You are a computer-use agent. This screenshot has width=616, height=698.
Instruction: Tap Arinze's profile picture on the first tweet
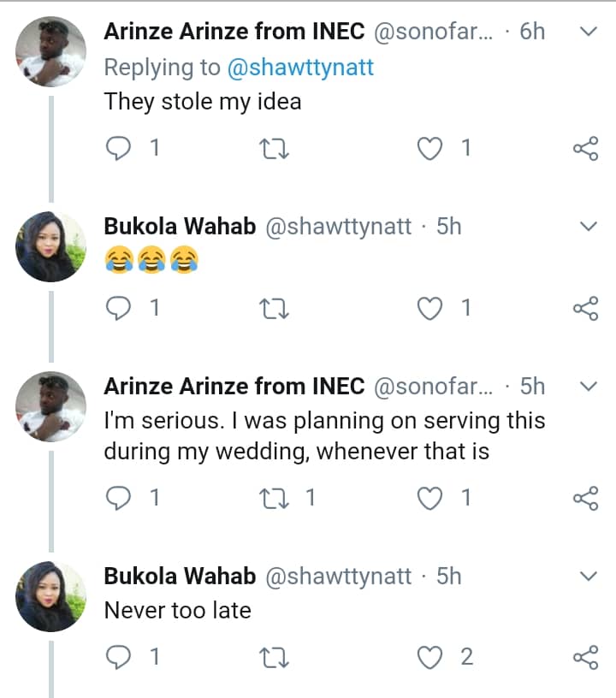pos(51,51)
